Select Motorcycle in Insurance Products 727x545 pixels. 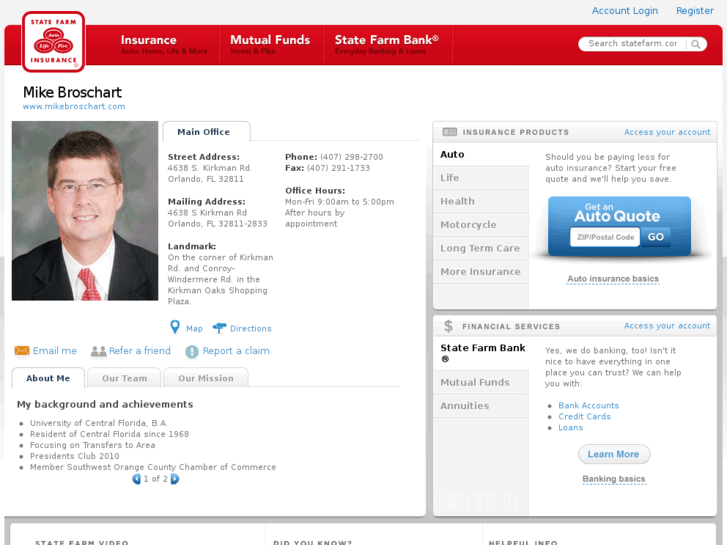481,224
